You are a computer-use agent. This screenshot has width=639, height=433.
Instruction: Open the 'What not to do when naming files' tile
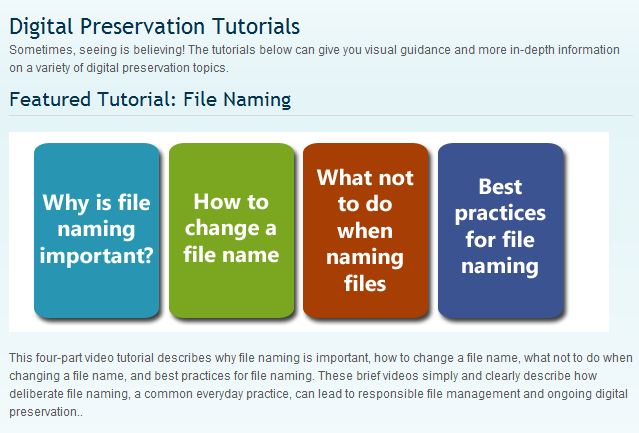[366, 230]
